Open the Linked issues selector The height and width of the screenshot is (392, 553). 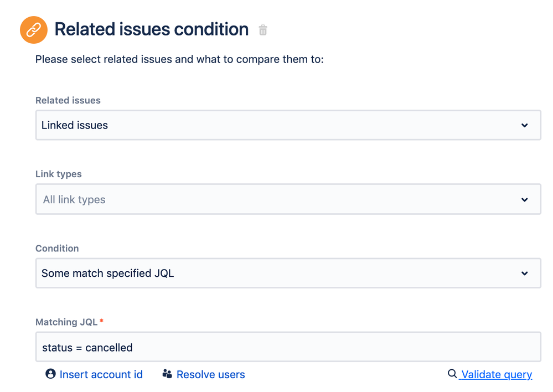tap(288, 125)
